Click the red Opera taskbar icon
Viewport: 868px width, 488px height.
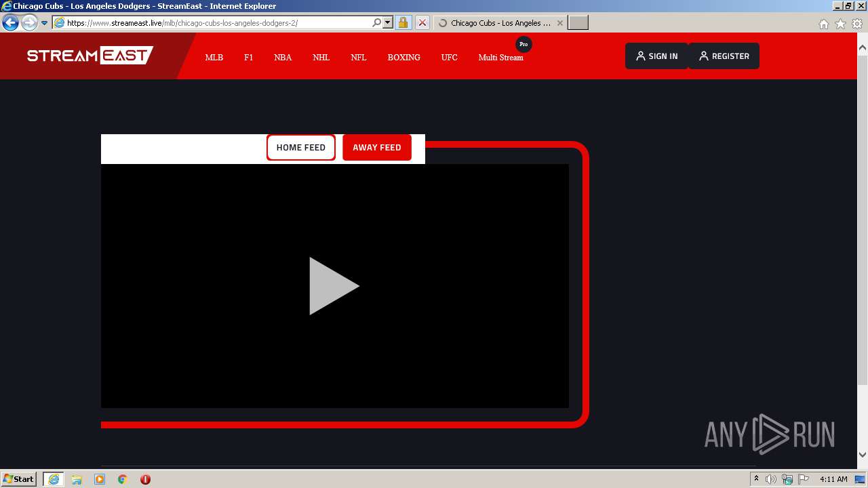[145, 479]
